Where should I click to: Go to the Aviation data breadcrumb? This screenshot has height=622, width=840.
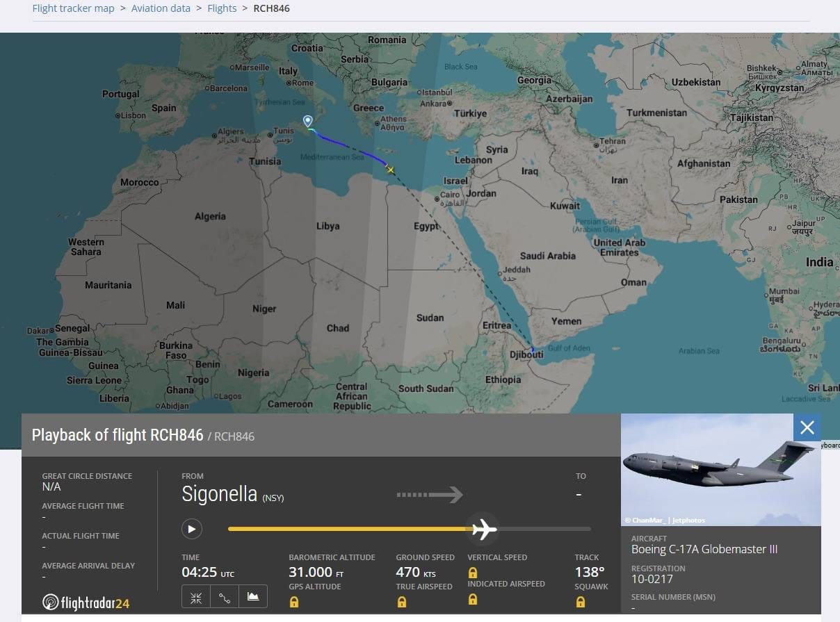(x=161, y=8)
